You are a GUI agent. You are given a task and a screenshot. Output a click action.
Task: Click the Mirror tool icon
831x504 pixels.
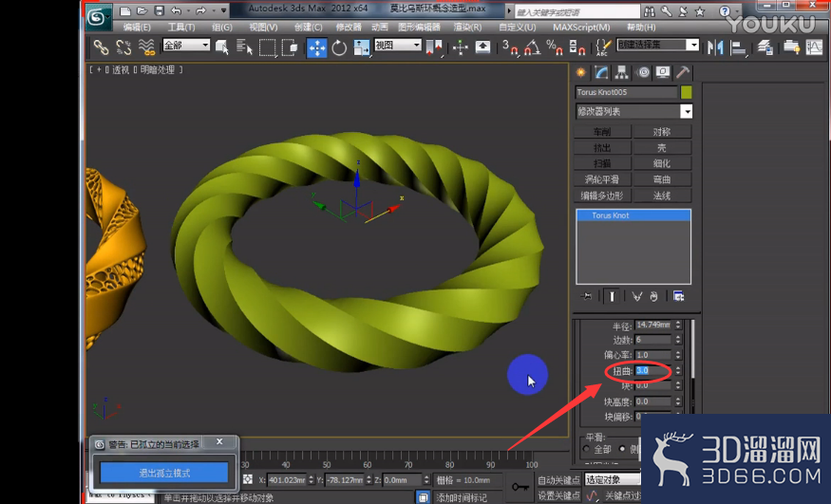[x=715, y=47]
